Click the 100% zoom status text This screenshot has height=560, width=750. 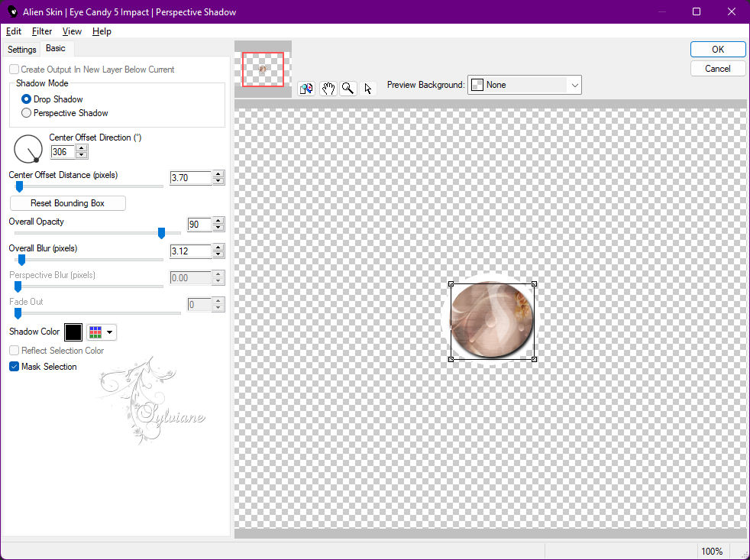pos(712,552)
